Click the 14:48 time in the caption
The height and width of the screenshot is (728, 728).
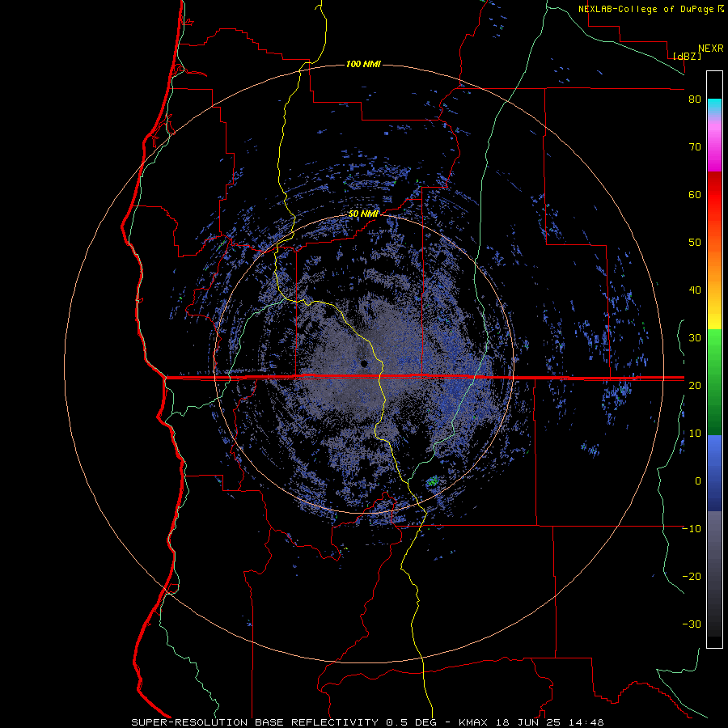click(588, 722)
